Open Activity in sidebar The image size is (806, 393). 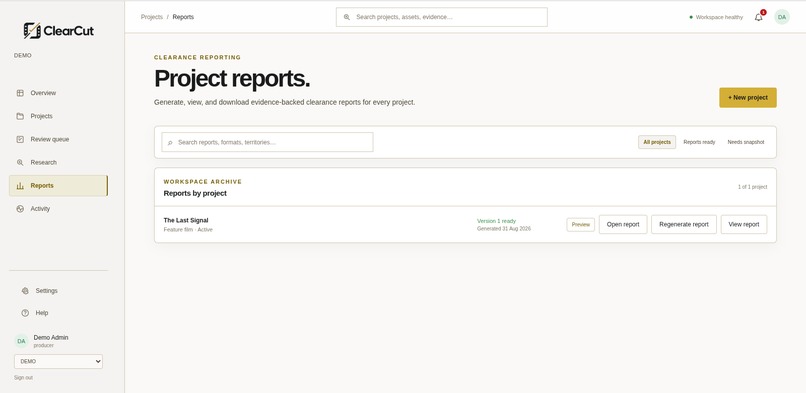tap(59, 209)
